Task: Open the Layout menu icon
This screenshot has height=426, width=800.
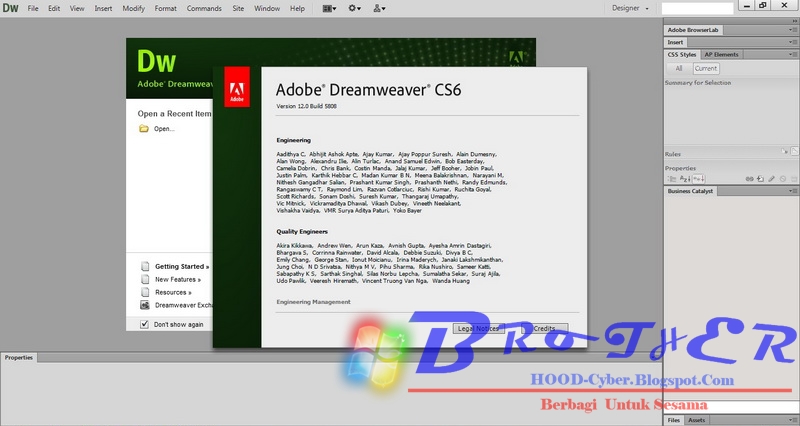Action: [329, 8]
